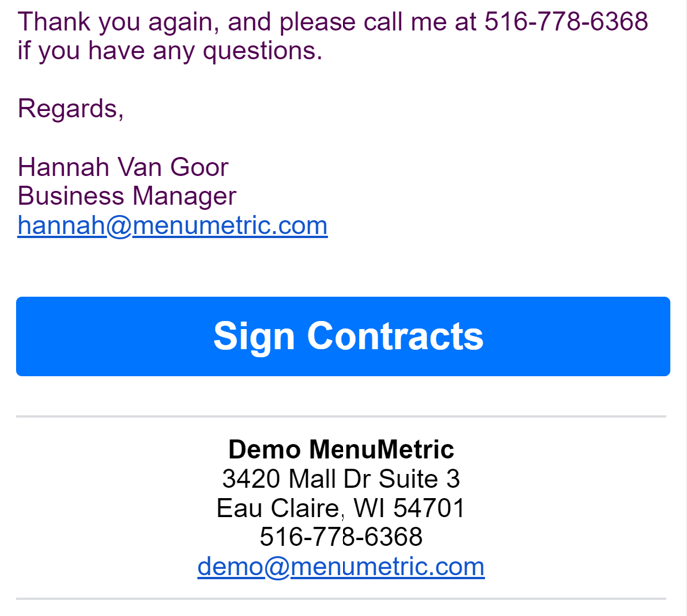Select the ZIP code 54701
The height and width of the screenshot is (616, 687).
pos(429,508)
